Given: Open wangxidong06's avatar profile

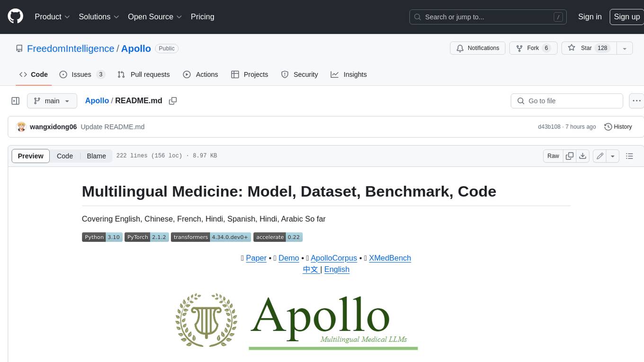Looking at the screenshot, I should [x=21, y=127].
